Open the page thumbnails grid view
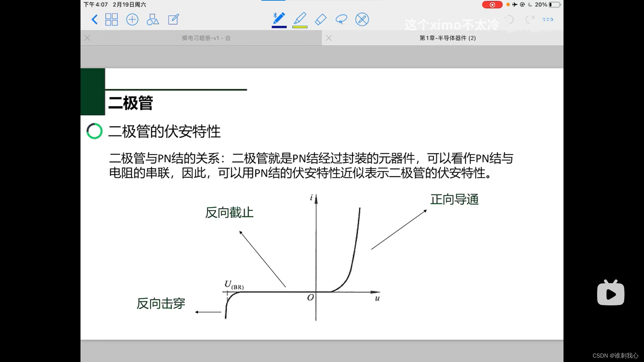 click(111, 19)
